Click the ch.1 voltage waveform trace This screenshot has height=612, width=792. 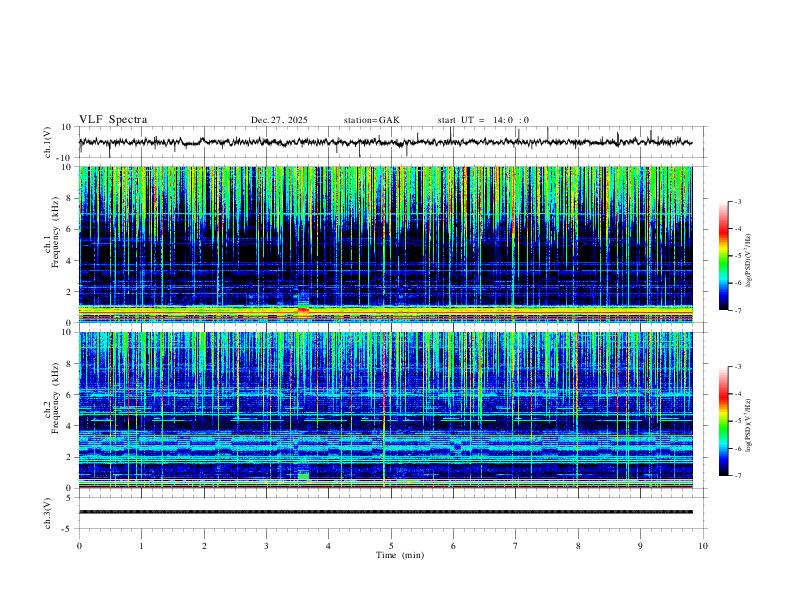385,142
